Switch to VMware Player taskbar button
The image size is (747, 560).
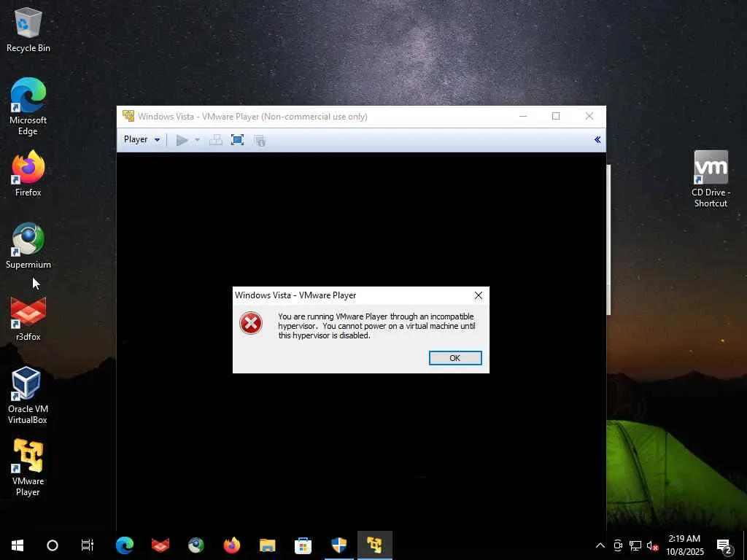(375, 545)
